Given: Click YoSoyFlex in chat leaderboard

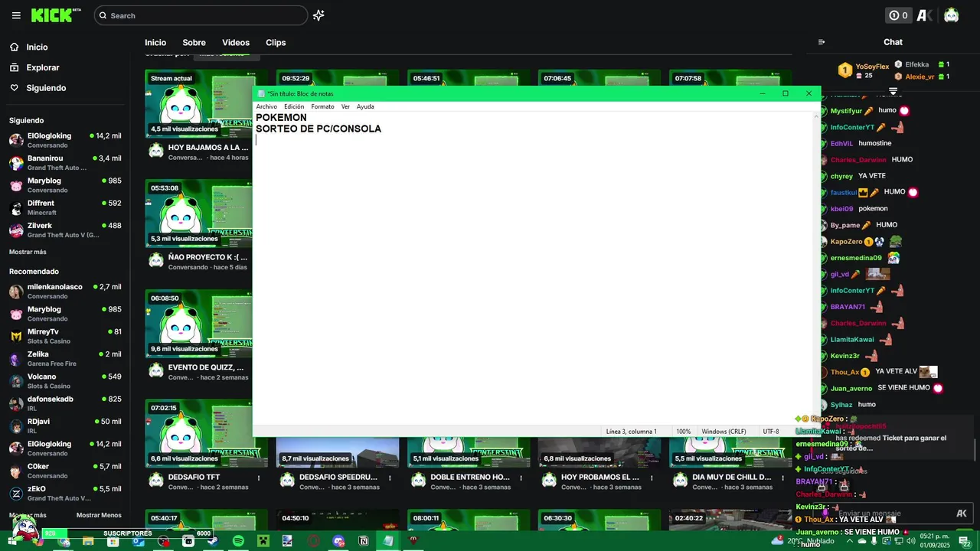Looking at the screenshot, I should tap(872, 67).
